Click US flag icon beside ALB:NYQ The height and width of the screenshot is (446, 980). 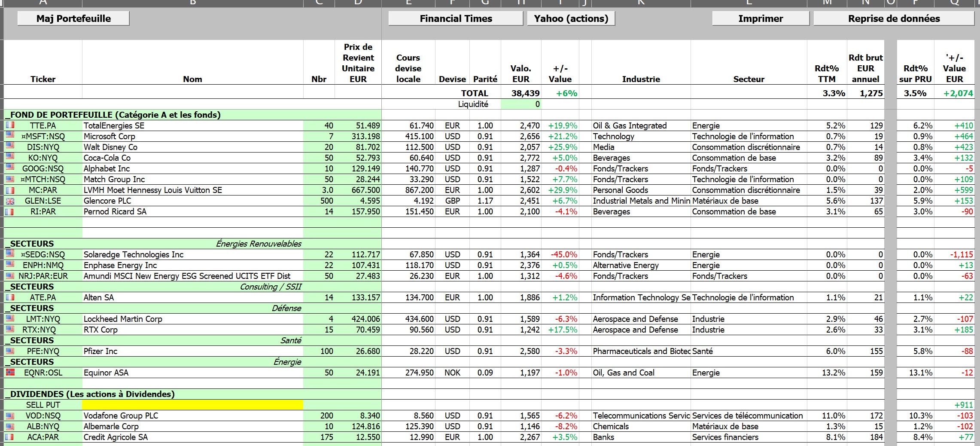click(10, 426)
